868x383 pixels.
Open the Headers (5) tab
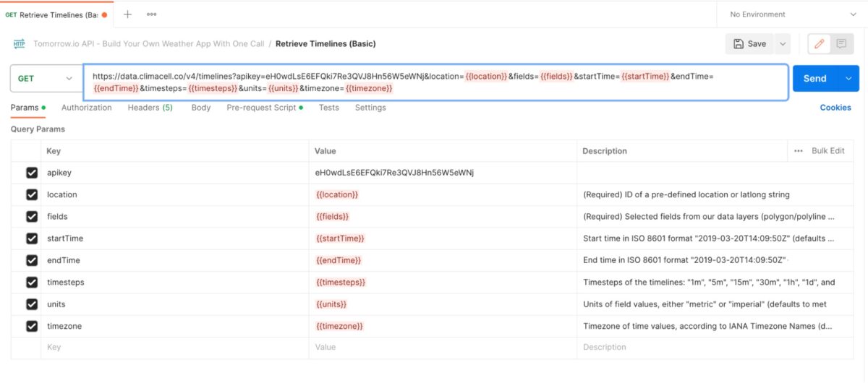[150, 108]
